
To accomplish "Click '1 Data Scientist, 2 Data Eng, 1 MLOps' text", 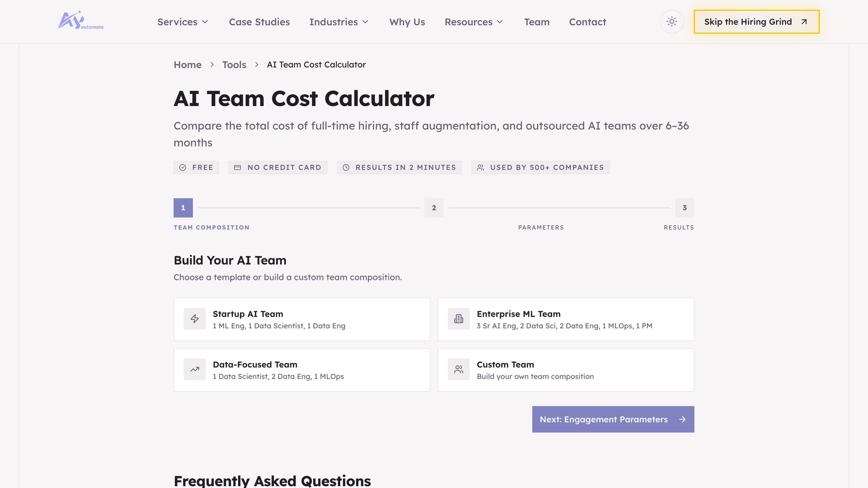I will point(278,376).
